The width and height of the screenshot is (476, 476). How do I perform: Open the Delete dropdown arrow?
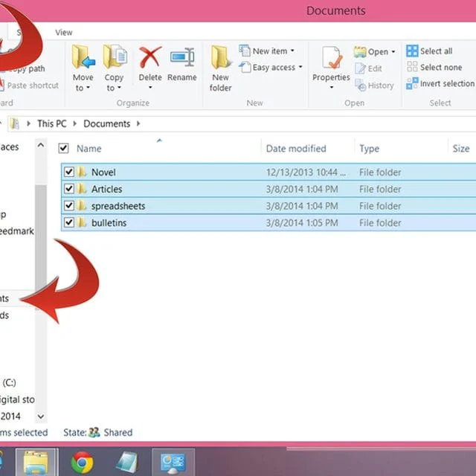click(150, 88)
